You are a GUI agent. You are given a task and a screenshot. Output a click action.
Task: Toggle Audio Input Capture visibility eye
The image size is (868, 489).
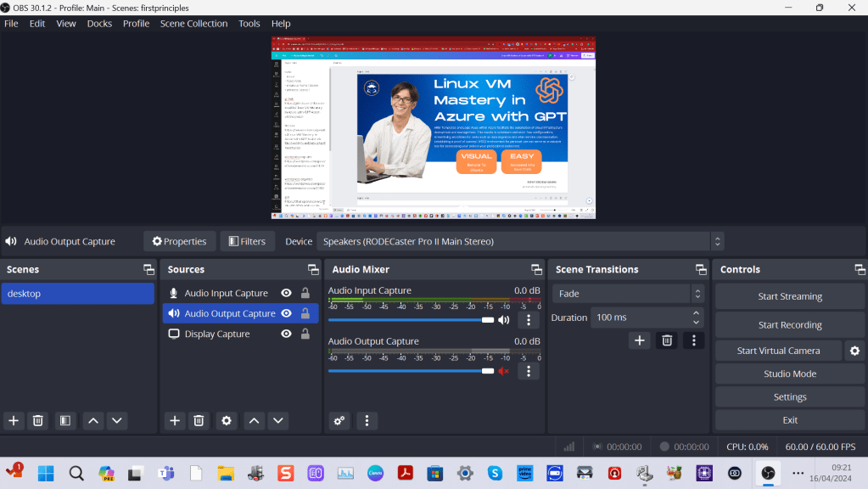tap(286, 293)
